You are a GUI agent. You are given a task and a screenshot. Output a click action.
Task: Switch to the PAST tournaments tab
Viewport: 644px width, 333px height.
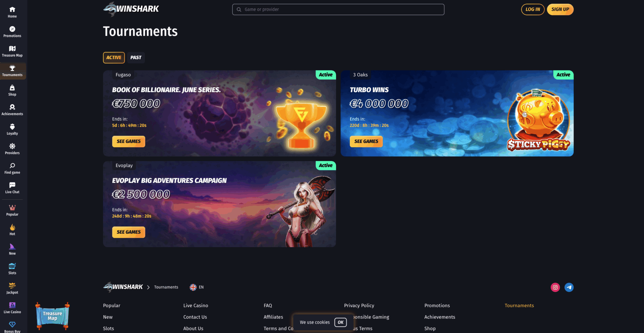pos(136,58)
